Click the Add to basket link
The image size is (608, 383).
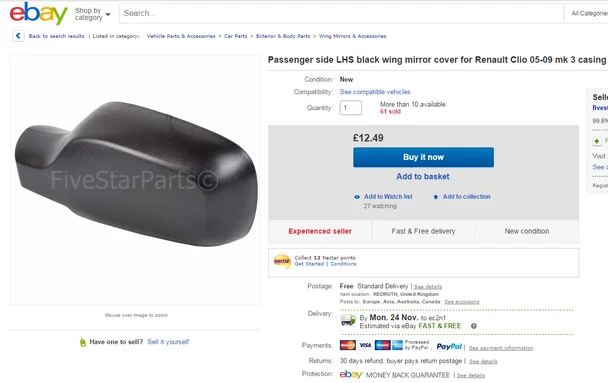point(423,177)
